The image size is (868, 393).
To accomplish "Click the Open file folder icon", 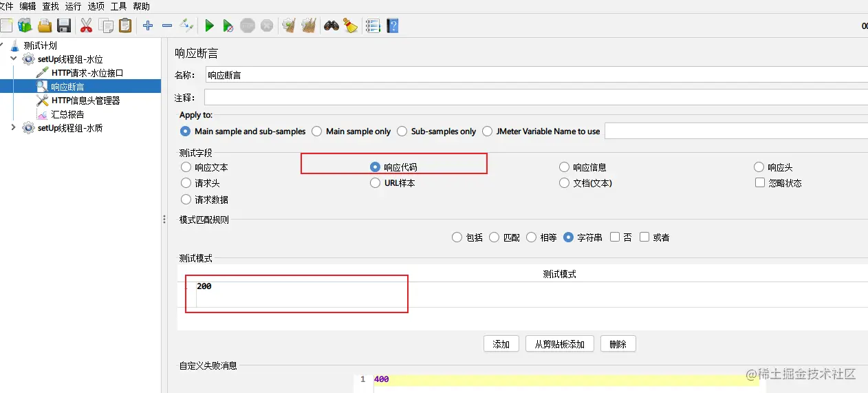I will (45, 26).
